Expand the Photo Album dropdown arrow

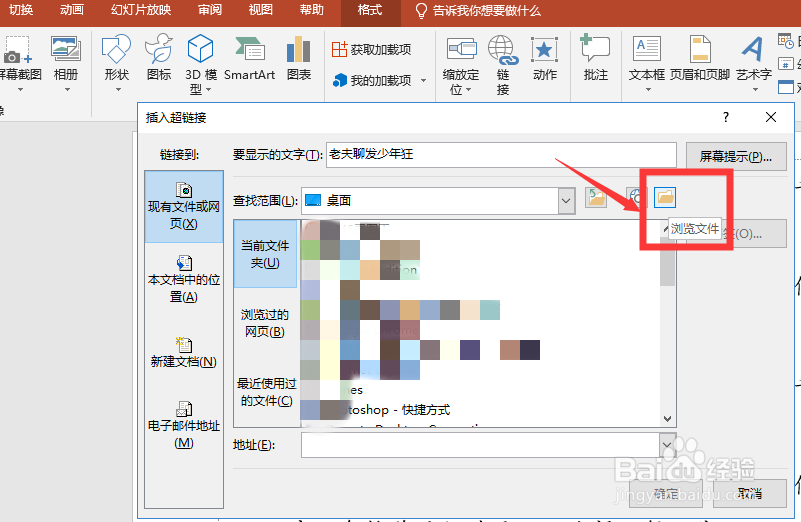tap(67, 90)
